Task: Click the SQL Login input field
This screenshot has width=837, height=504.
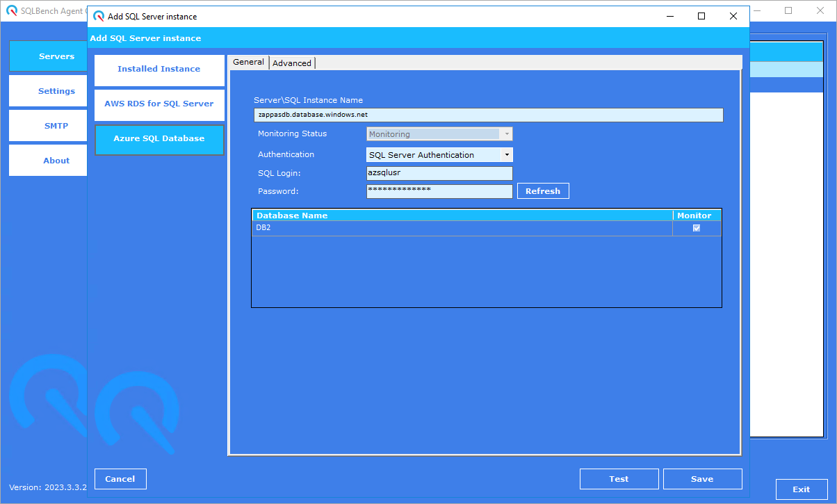Action: 439,173
